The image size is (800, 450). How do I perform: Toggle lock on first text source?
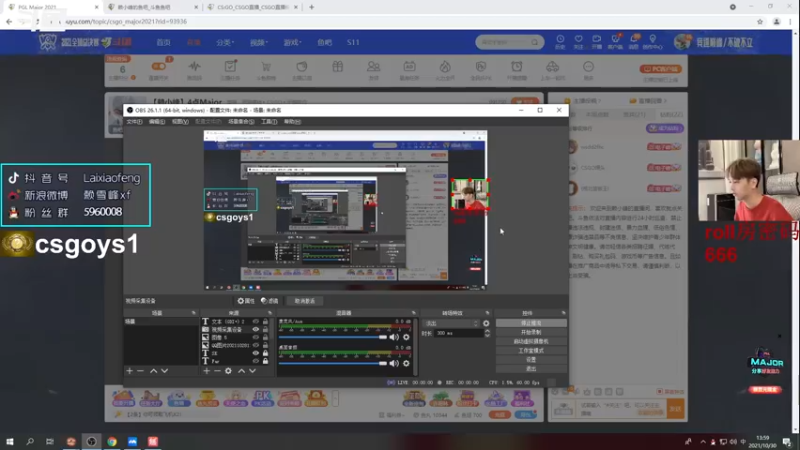tap(265, 321)
